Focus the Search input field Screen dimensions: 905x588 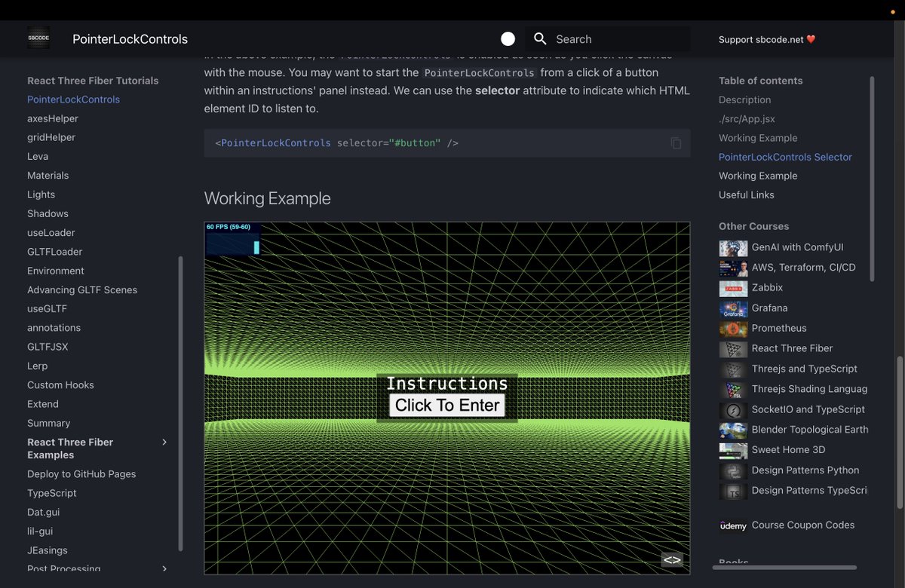(607, 39)
